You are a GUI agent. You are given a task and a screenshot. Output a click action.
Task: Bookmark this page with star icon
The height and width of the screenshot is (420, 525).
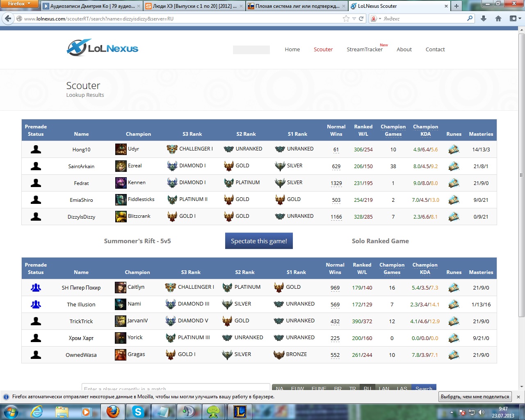click(x=346, y=18)
